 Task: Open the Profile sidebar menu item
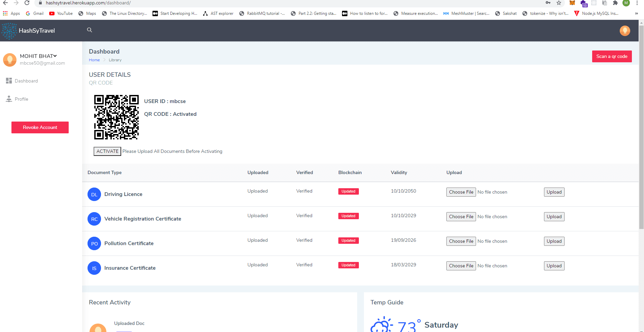(x=21, y=99)
